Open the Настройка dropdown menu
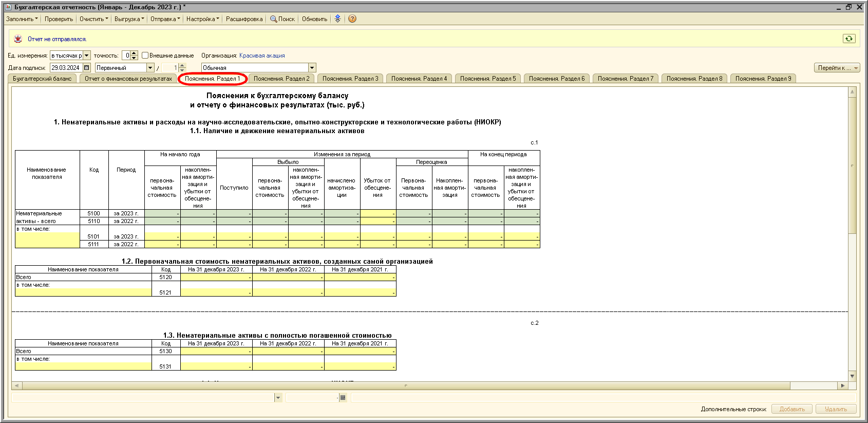This screenshot has height=423, width=868. tap(202, 19)
